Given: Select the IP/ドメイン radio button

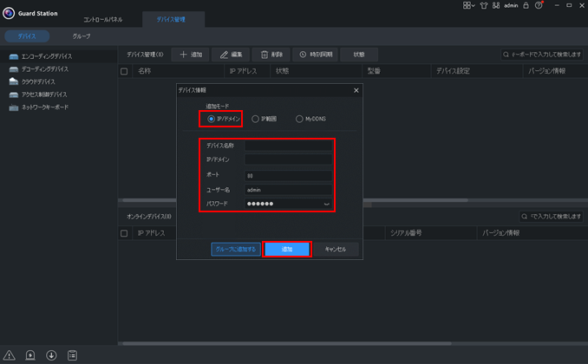Looking at the screenshot, I should click(211, 119).
